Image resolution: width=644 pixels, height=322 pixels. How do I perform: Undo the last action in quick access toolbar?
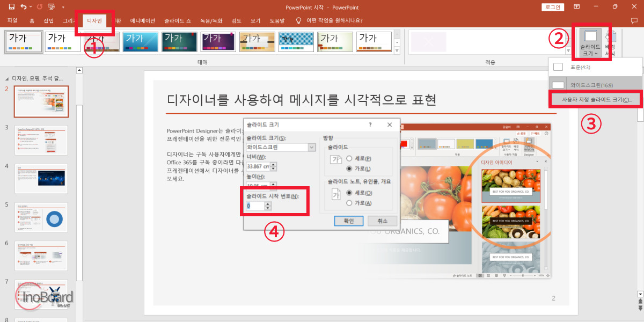24,7
